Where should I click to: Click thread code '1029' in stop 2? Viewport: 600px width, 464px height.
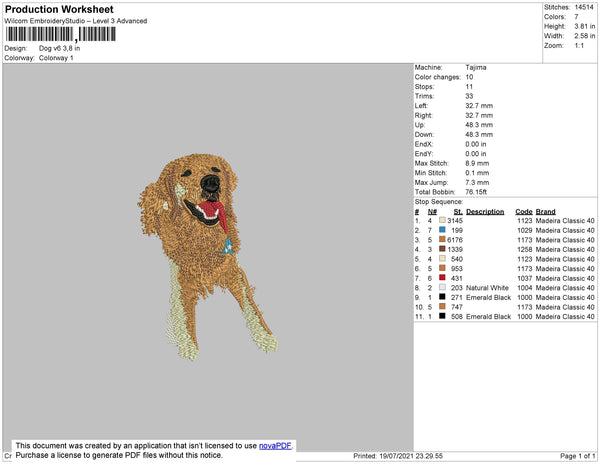[525, 230]
